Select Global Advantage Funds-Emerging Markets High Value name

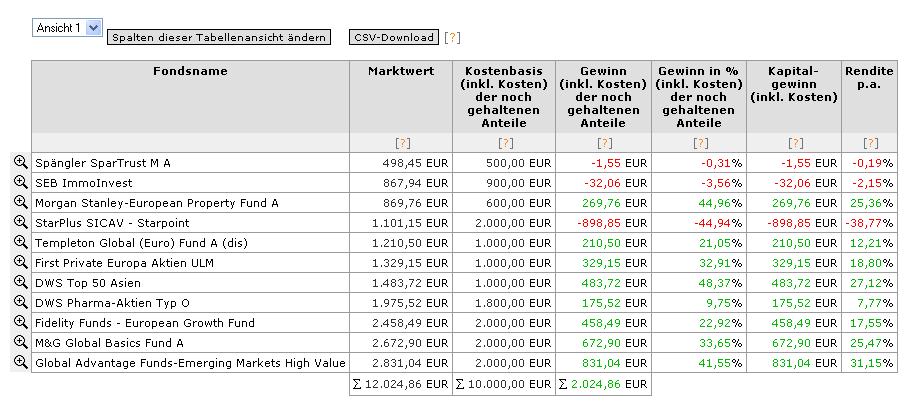click(x=190, y=363)
